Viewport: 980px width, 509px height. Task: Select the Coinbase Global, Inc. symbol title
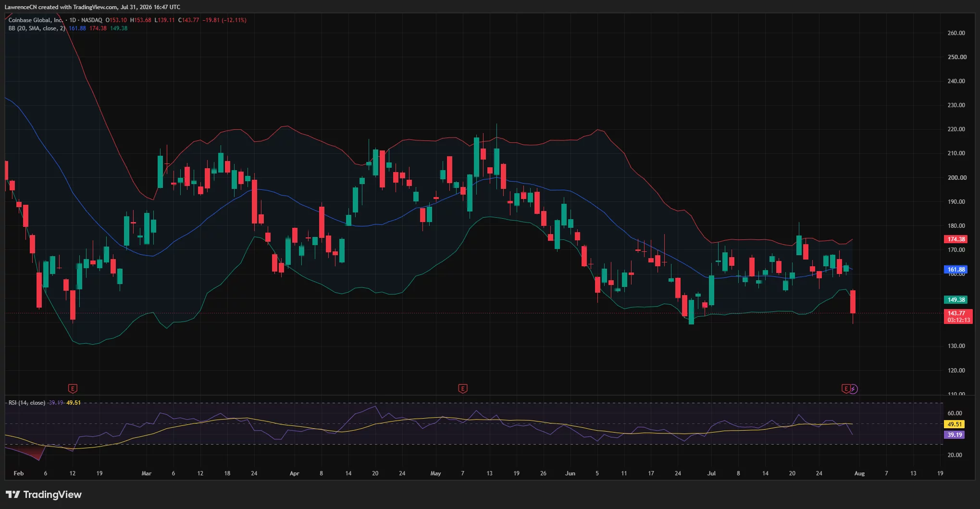pyautogui.click(x=36, y=20)
